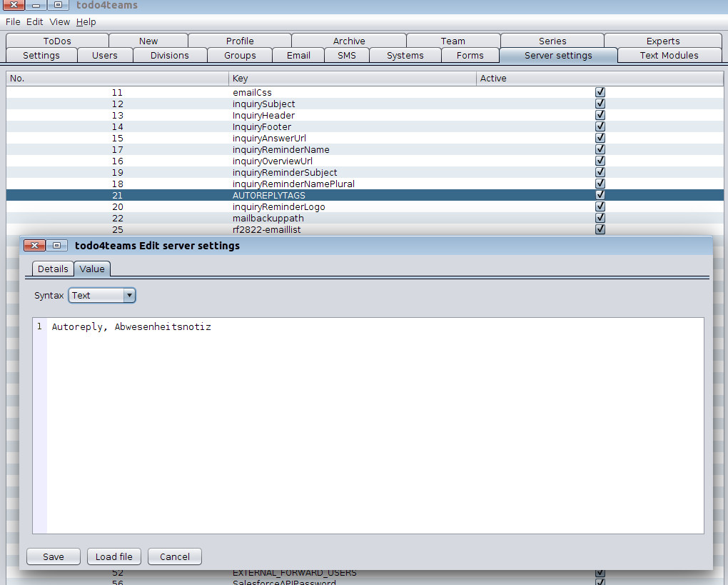Image resolution: width=728 pixels, height=585 pixels.
Task: Open the Divisions tab
Action: tap(170, 55)
